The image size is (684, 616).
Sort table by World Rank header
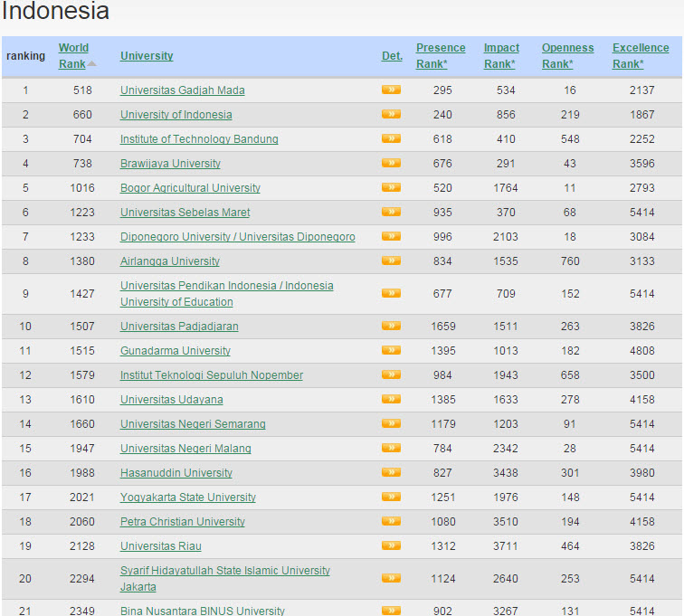pos(73,56)
